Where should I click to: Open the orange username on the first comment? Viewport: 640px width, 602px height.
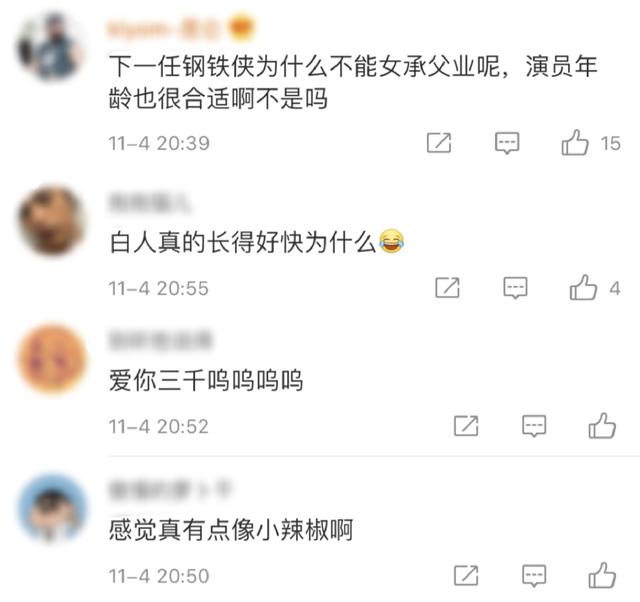[163, 29]
